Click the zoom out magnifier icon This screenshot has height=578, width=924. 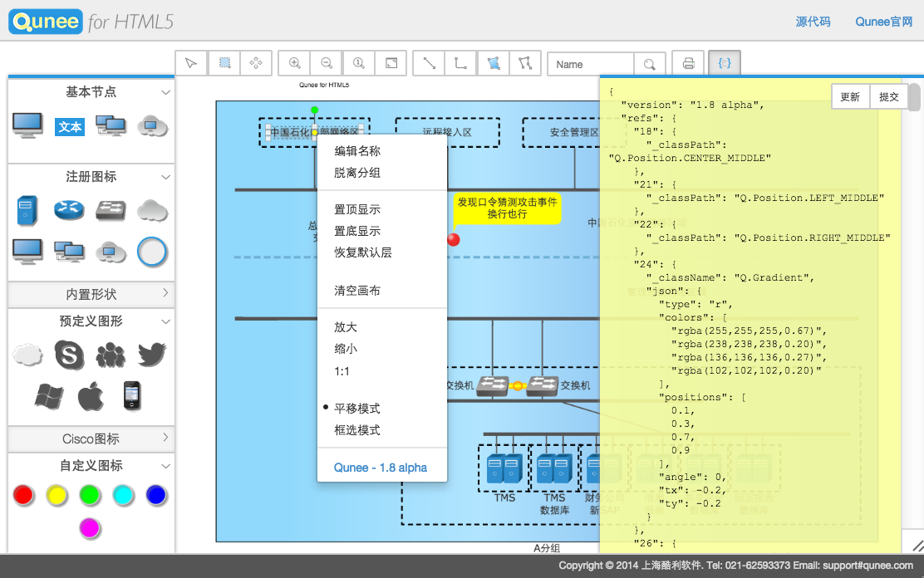tap(327, 63)
